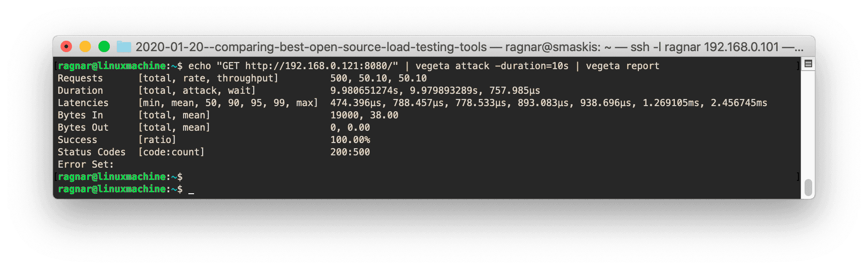Click the 'Duration' row label
The width and height of the screenshot is (868, 269).
80,90
